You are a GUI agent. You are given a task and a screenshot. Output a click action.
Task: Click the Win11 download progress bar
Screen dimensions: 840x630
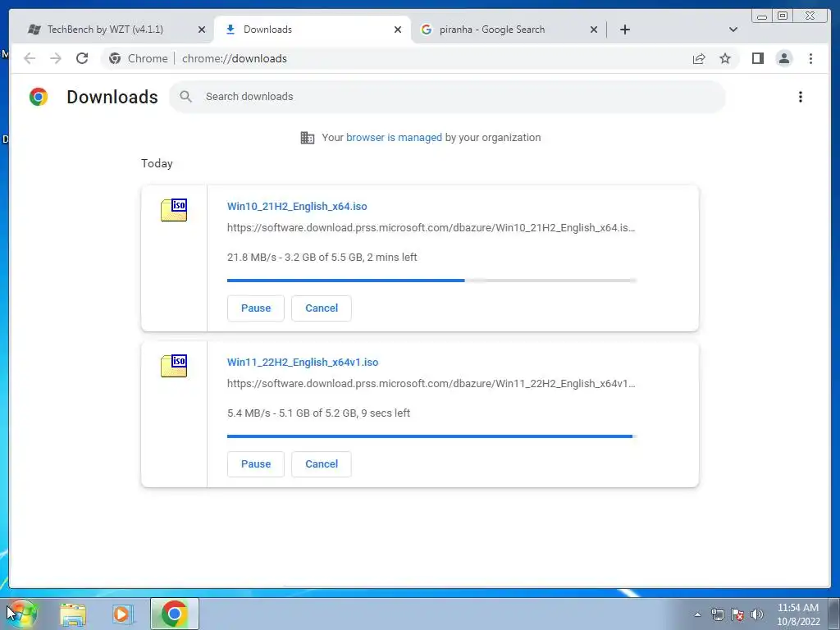431,436
